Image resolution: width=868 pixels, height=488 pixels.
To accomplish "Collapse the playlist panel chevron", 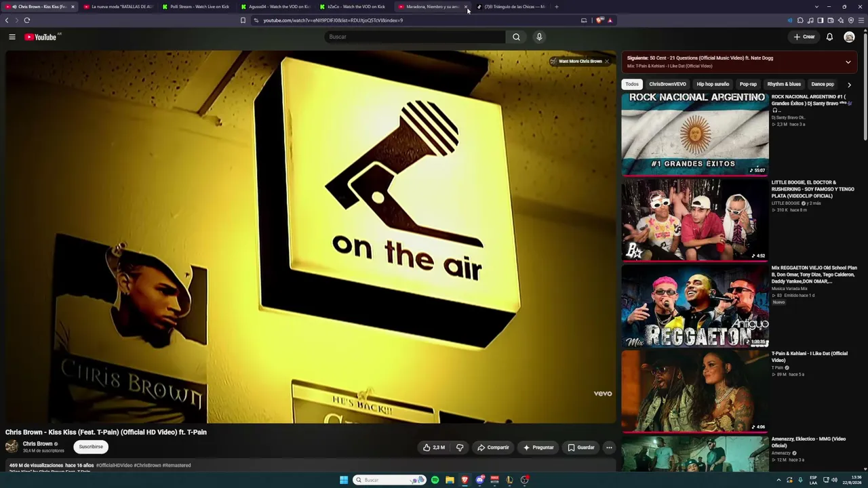I will [848, 62].
